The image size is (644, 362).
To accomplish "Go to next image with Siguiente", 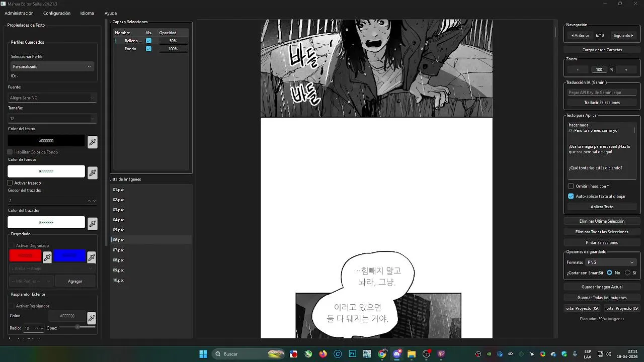I will pos(624,36).
